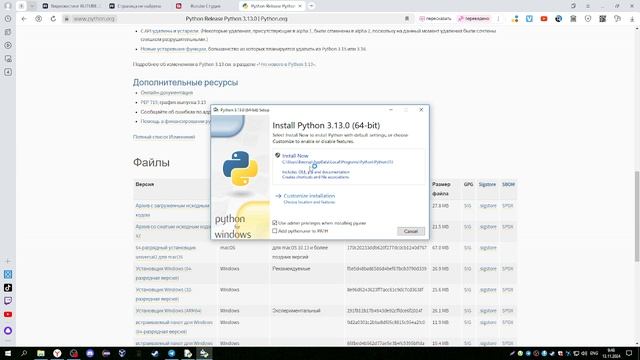The width and height of the screenshot is (640, 360).
Task: Open the macOS 64-bit universal2 installer link
Action: [x=166, y=252]
